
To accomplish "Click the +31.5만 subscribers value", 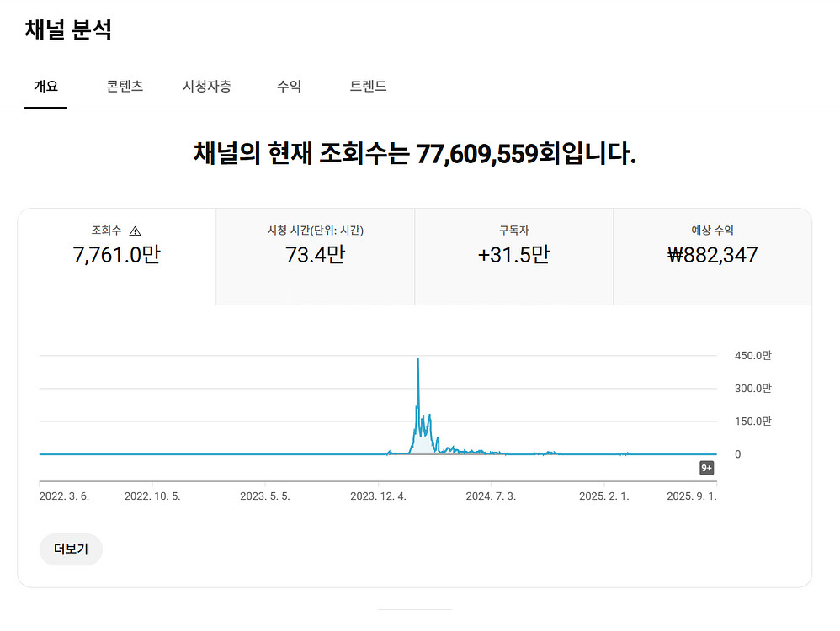I will [513, 255].
